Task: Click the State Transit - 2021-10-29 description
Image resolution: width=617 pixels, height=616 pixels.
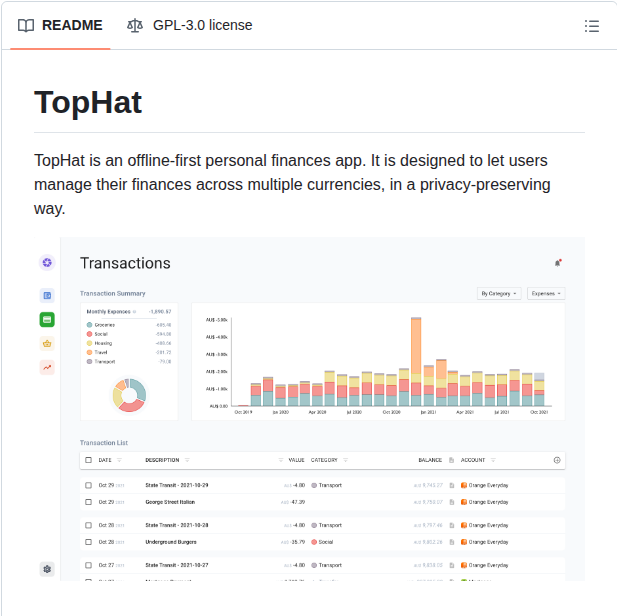Action: click(x=176, y=485)
